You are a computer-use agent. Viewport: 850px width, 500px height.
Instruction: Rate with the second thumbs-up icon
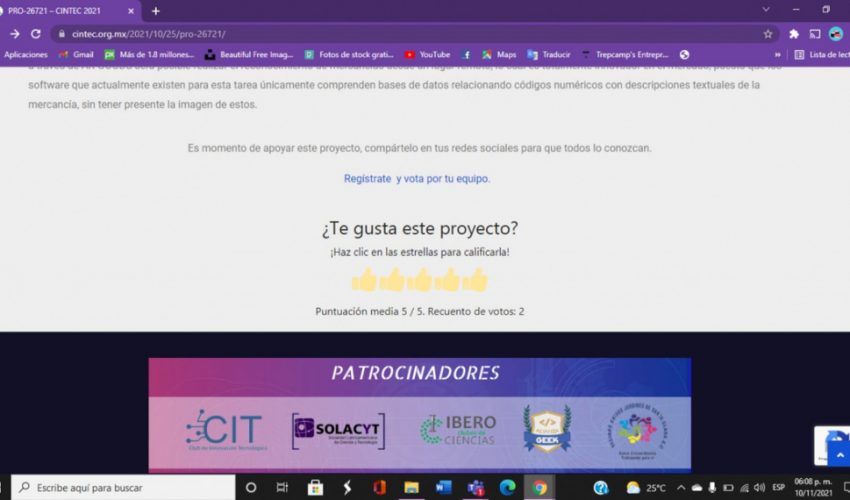[392, 280]
